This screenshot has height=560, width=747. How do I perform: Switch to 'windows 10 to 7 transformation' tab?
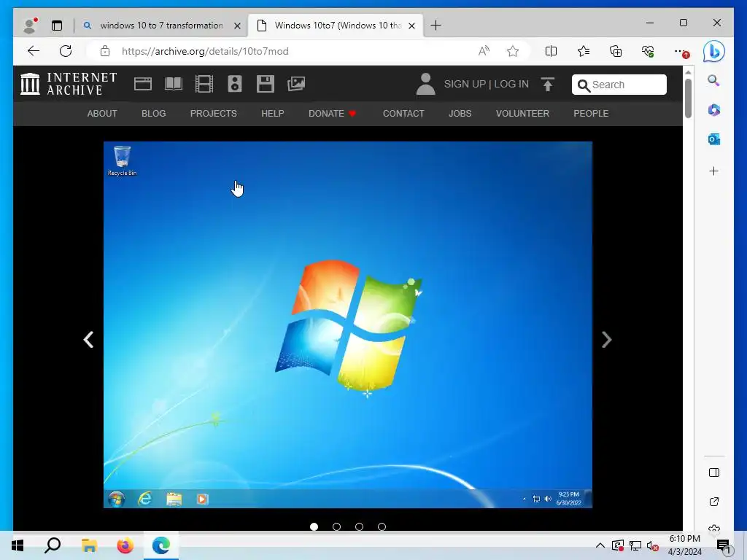point(161,26)
